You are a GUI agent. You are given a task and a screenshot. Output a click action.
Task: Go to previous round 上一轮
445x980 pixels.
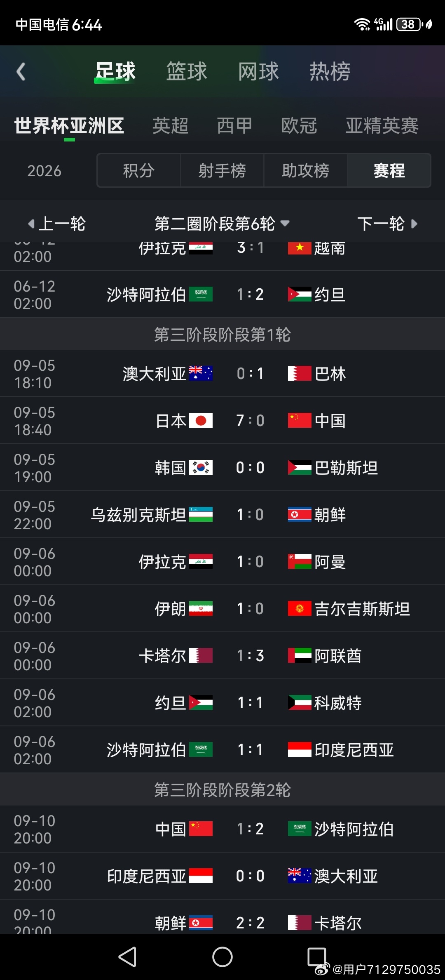[x=57, y=224]
